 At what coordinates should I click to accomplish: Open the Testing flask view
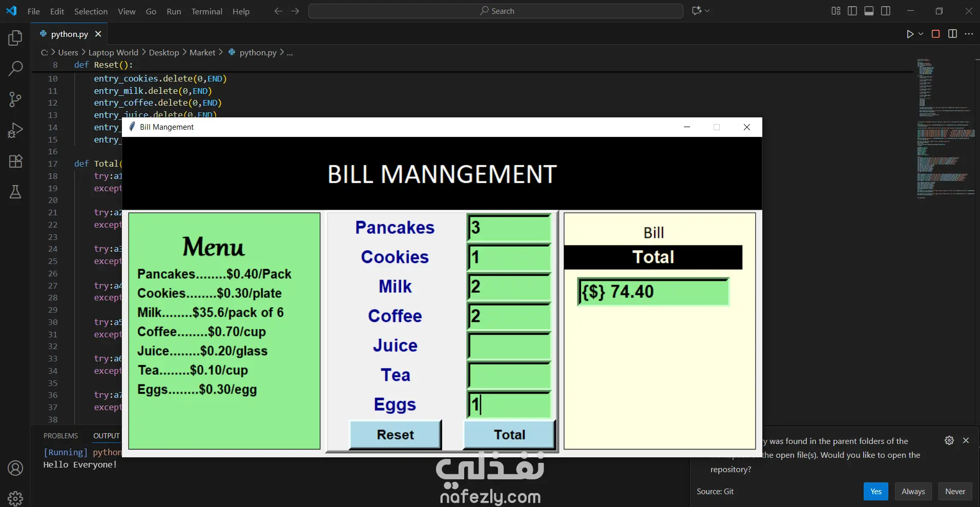pyautogui.click(x=15, y=192)
